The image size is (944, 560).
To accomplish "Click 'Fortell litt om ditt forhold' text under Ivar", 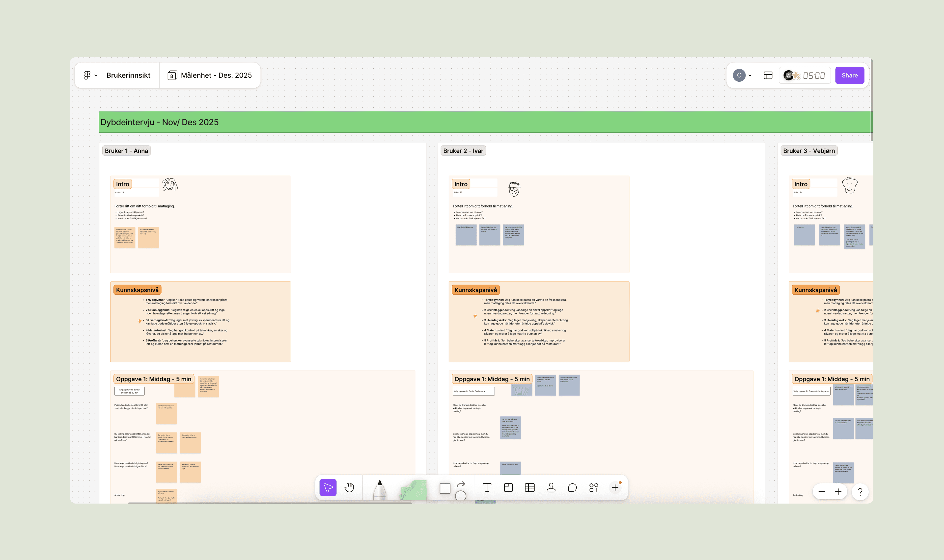I will [x=483, y=206].
